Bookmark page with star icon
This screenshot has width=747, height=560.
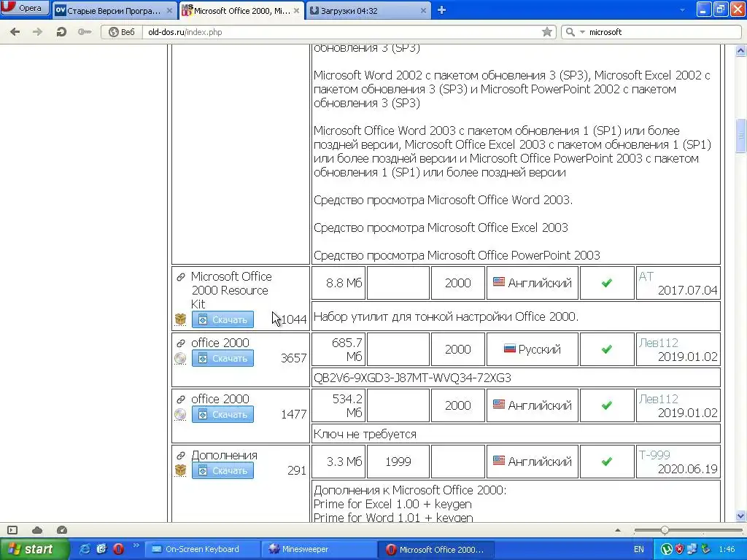[x=547, y=32]
